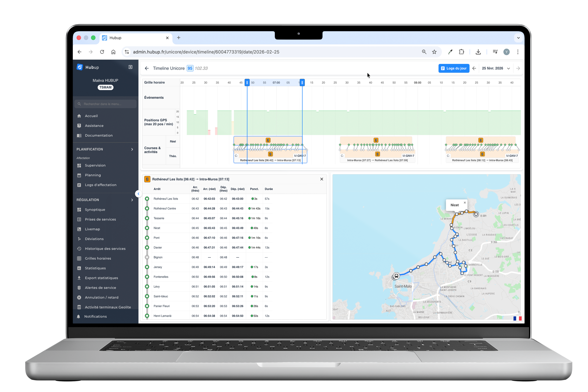Click the sidebar logout icon beside Hubup
Screen dimensions: 588x392
pyautogui.click(x=130, y=67)
